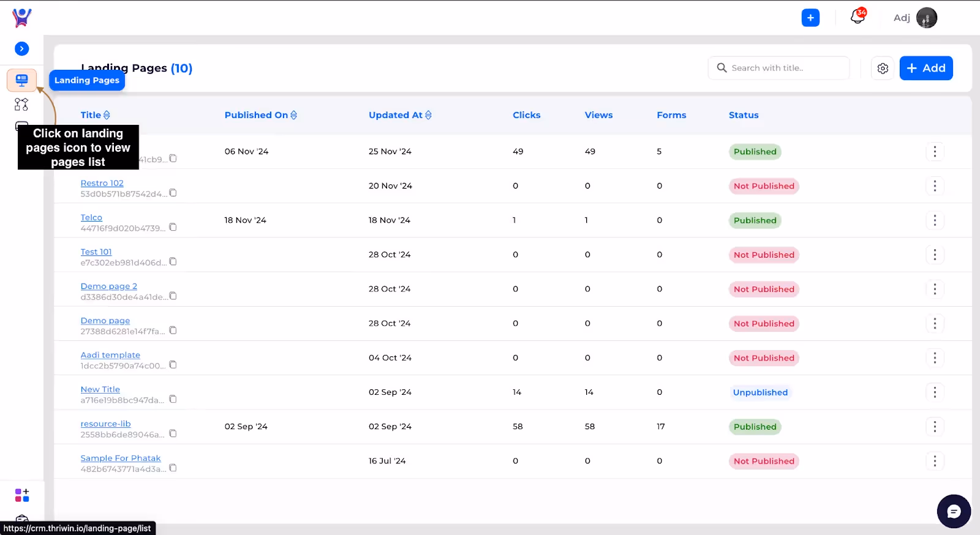Click the Clicks column header

pyautogui.click(x=527, y=115)
